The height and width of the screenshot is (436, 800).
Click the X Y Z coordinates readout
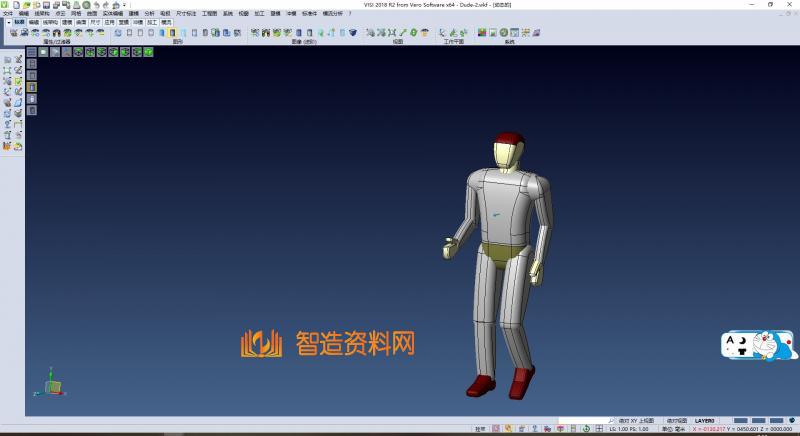pos(742,429)
